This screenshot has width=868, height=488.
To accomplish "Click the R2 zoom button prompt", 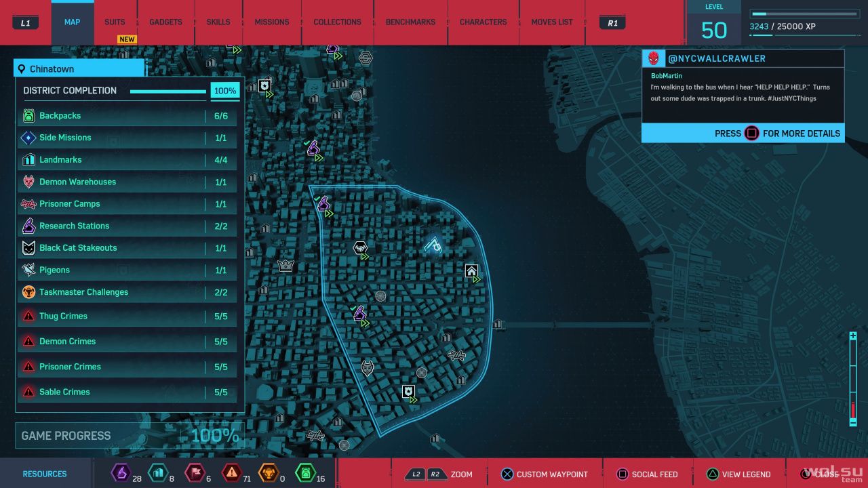I will click(435, 474).
